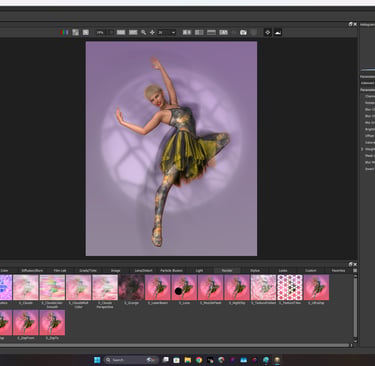Apply the S_ZapFrom filter thumbnail
This screenshot has height=366, width=375.
[26, 322]
